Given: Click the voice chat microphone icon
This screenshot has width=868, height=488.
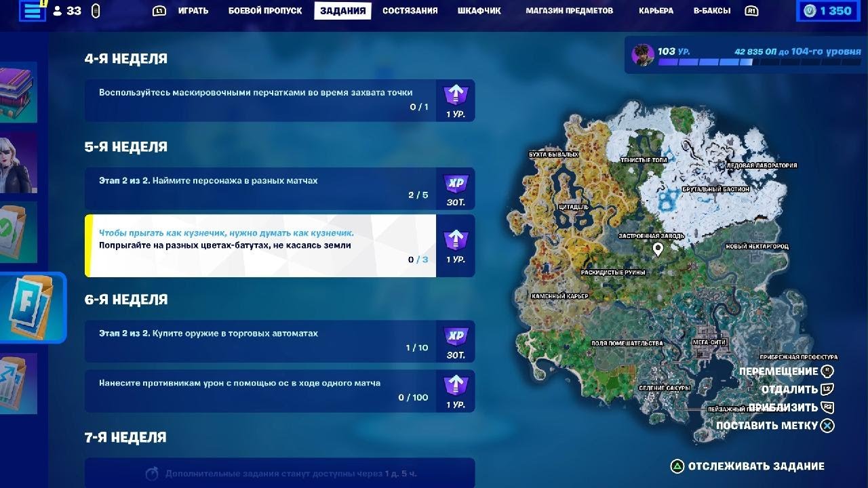Looking at the screenshot, I should pos(95,11).
